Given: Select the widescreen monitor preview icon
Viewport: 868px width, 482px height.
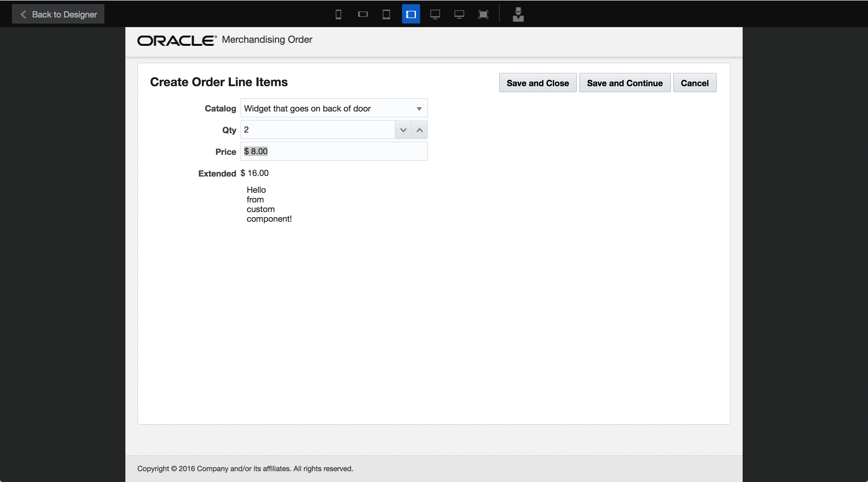Looking at the screenshot, I should coord(459,14).
